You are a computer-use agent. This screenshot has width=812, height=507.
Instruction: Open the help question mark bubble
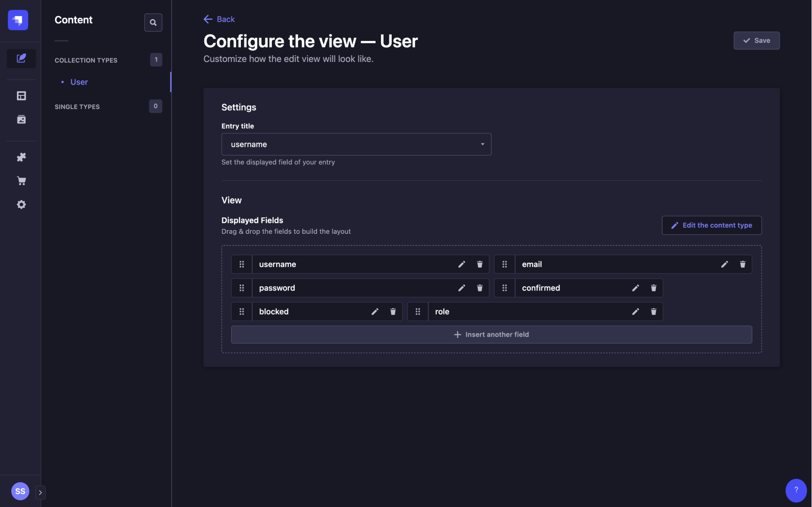pos(796,490)
